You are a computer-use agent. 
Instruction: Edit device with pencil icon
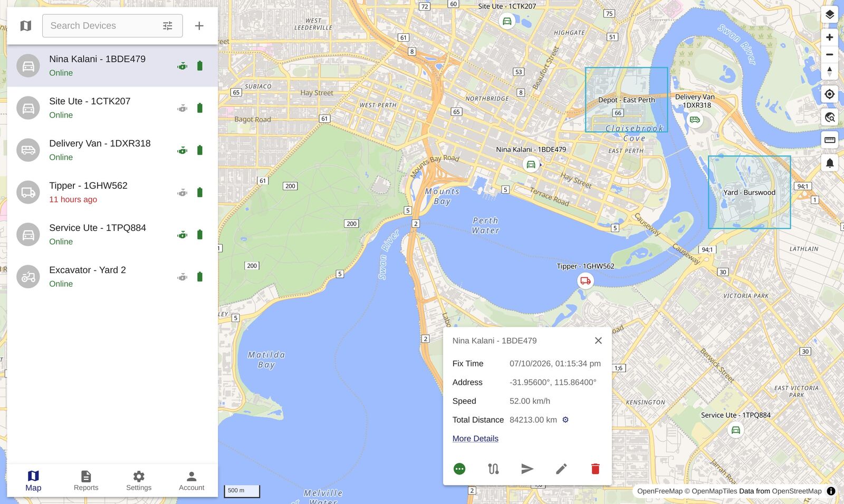point(561,469)
